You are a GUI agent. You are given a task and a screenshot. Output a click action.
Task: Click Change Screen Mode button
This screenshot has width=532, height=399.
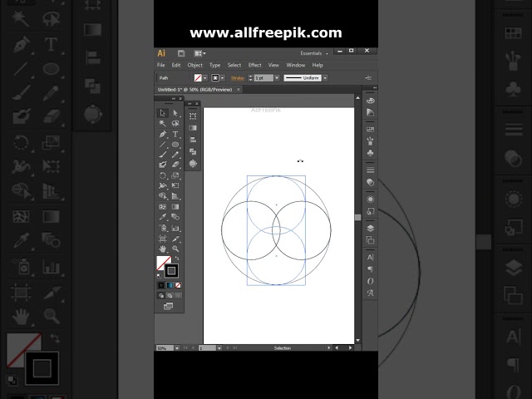(x=168, y=307)
